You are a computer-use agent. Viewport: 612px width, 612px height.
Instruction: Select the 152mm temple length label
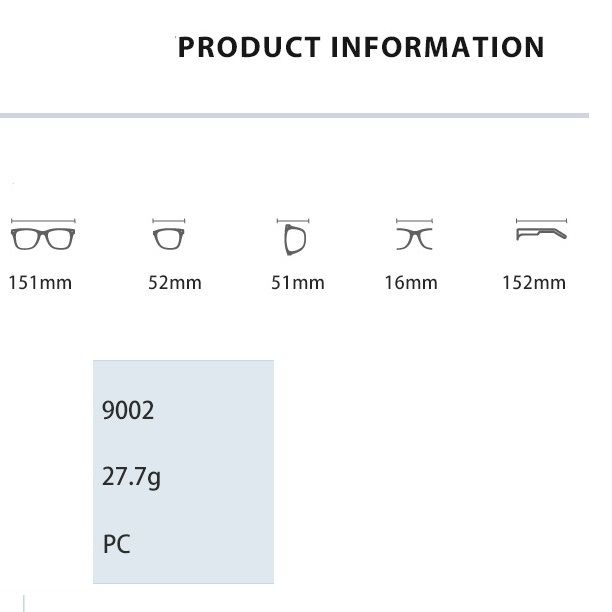534,283
